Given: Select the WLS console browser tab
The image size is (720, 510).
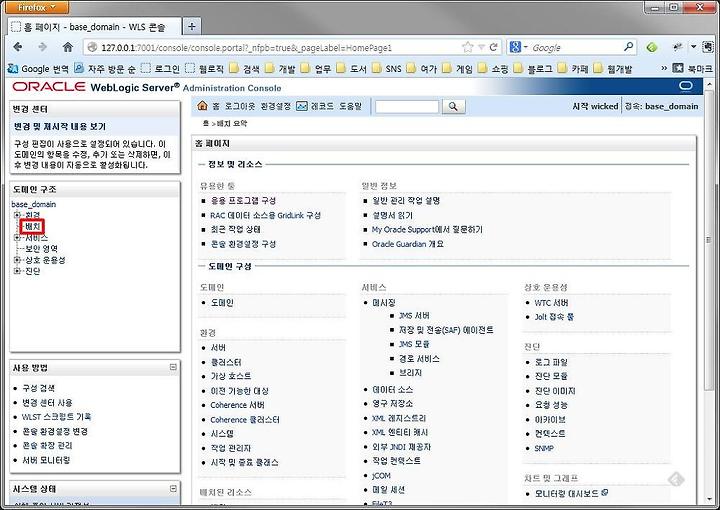Looking at the screenshot, I should 95,27.
